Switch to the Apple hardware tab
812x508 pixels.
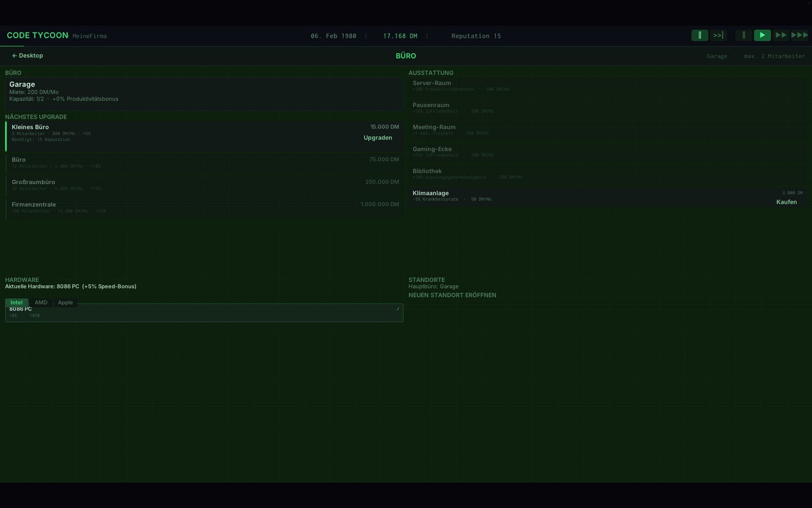coord(65,302)
